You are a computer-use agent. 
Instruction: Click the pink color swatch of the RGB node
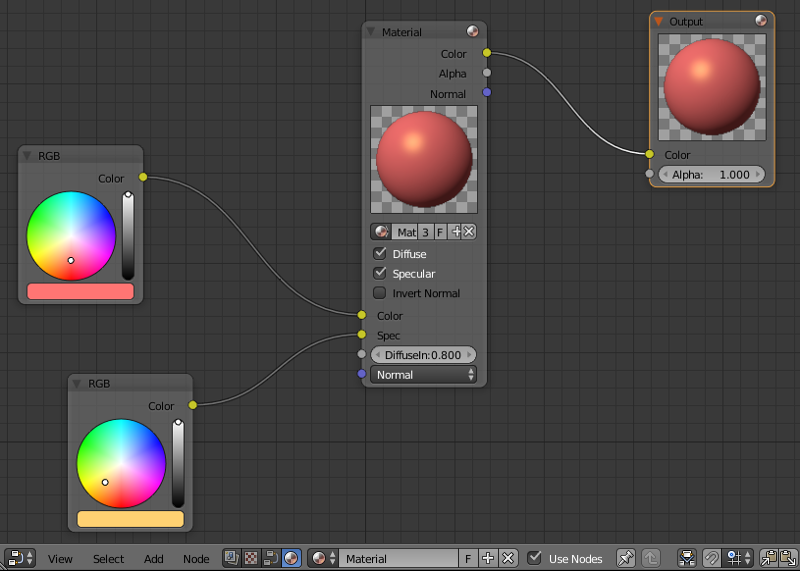coord(80,291)
